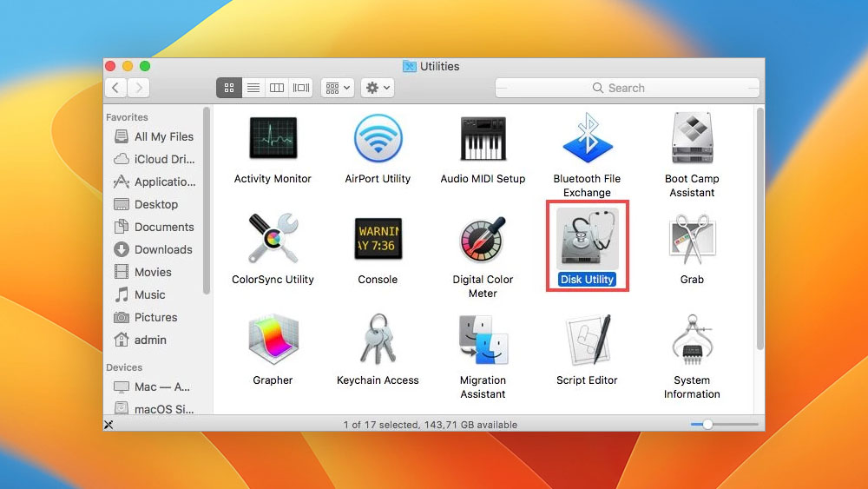Open All My Files in sidebar
This screenshot has width=868, height=489.
(155, 136)
